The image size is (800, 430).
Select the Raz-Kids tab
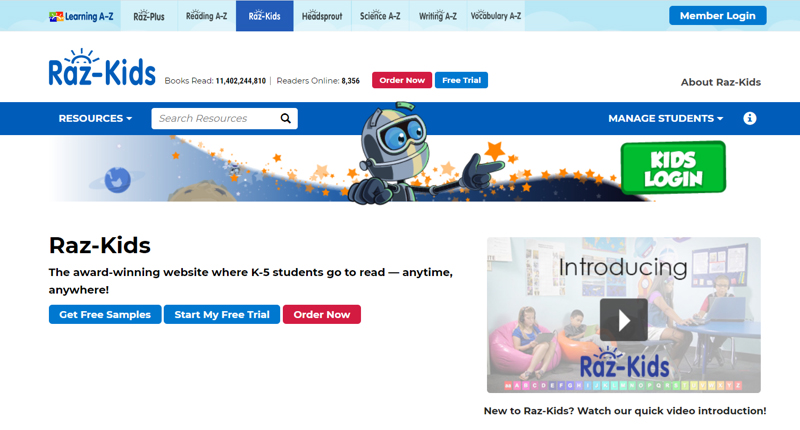point(264,16)
